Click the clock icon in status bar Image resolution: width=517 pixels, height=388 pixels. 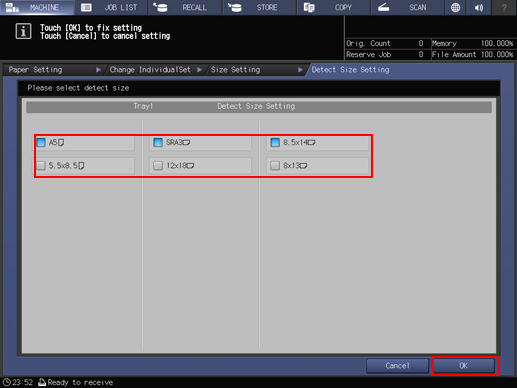click(7, 382)
